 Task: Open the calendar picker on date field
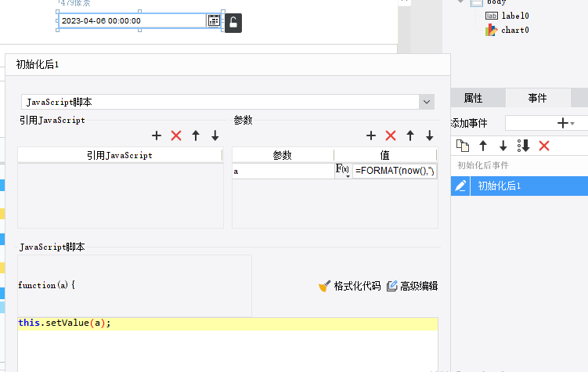click(214, 20)
